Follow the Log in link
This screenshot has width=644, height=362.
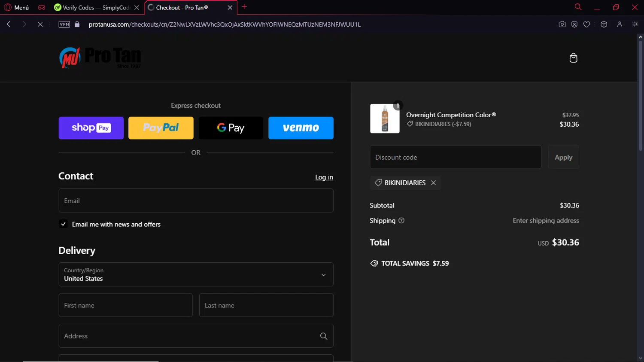324,177
